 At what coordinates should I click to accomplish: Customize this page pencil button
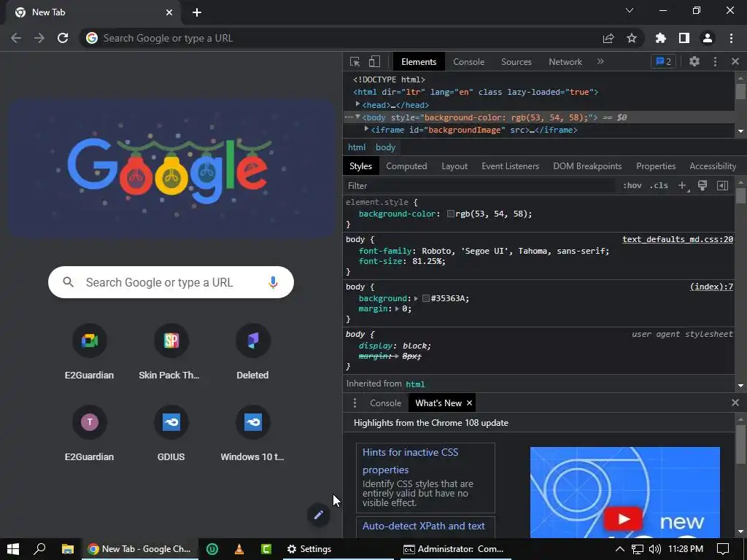318,515
